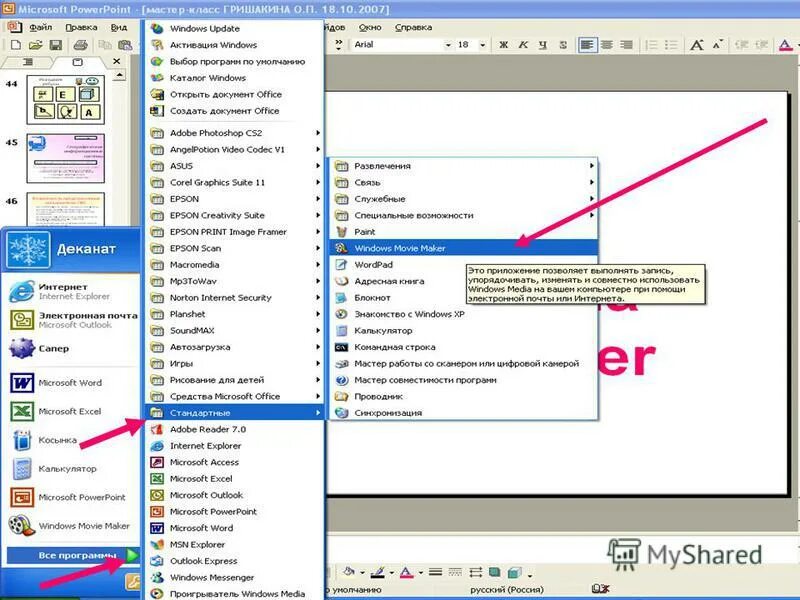Click the Save diskette icon in PowerPoint toolbar
Image resolution: width=800 pixels, height=600 pixels.
click(x=55, y=45)
